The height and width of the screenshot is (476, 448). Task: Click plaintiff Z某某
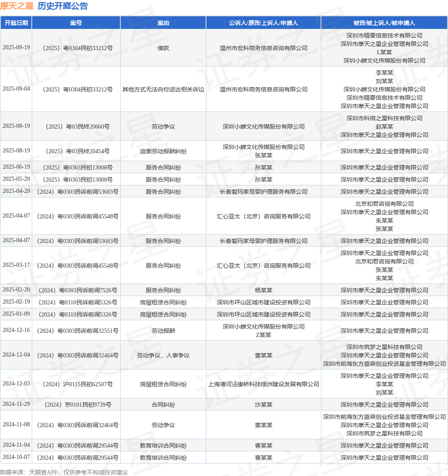264,335
